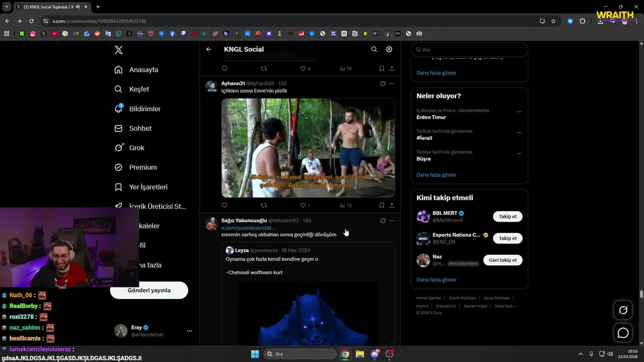Open Yer İşaretleri bookmarks
Viewport: 644px width, 362px height.
tap(141, 187)
